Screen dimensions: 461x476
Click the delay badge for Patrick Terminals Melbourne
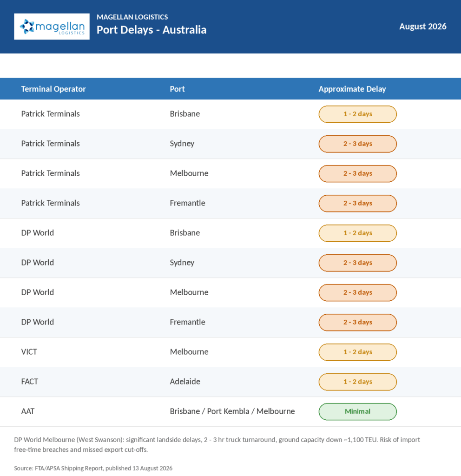357,174
